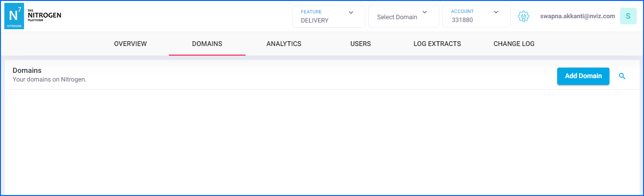Image resolution: width=644 pixels, height=196 pixels.
Task: Open the settings gear icon
Action: 523,16
